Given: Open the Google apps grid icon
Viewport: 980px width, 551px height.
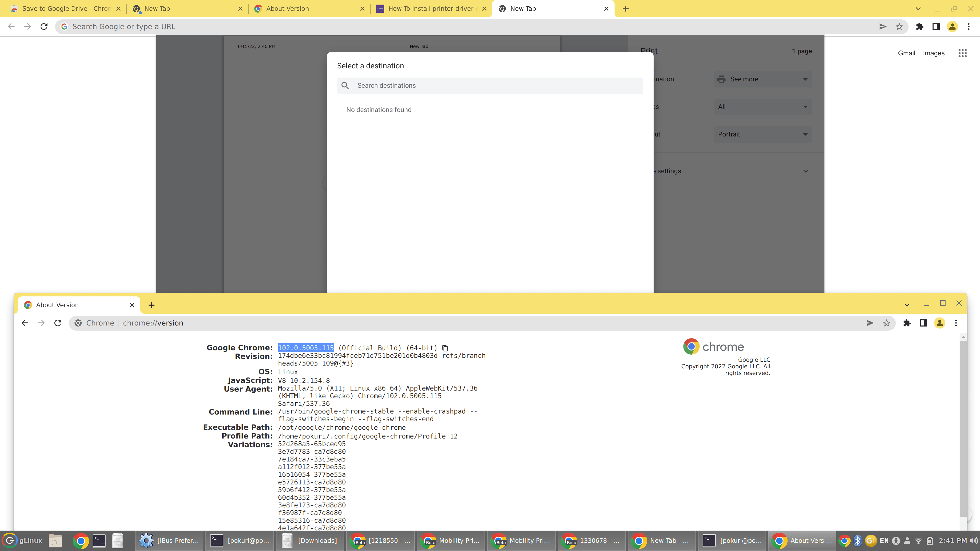Looking at the screenshot, I should pos(962,53).
